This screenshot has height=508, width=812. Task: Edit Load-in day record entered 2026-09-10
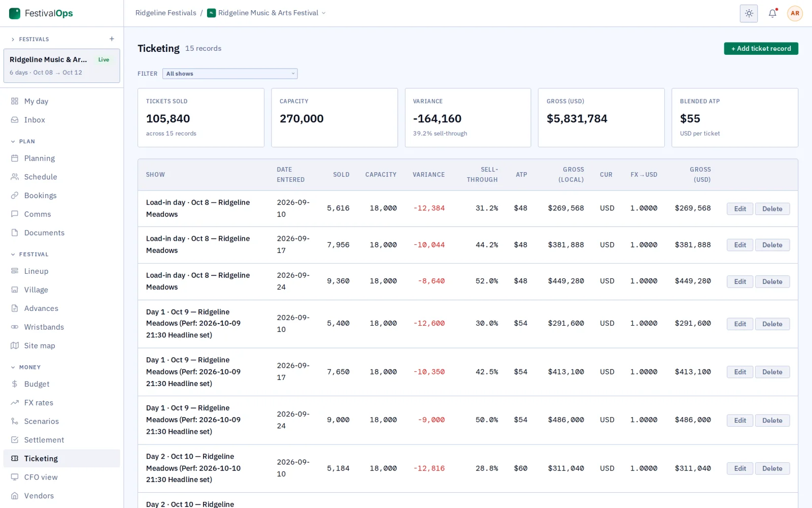click(x=740, y=209)
